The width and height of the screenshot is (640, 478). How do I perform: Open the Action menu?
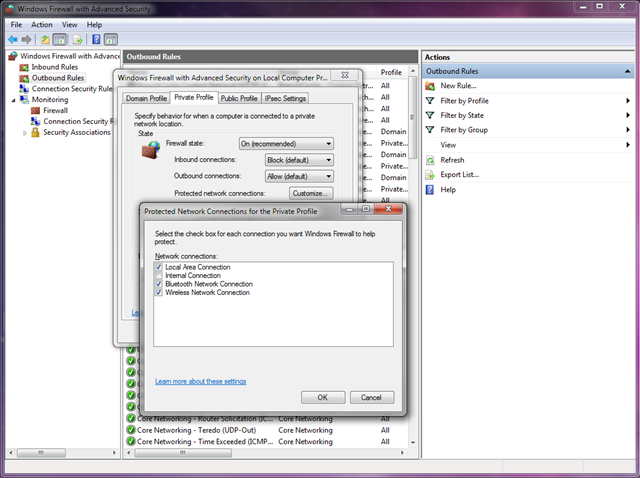41,24
